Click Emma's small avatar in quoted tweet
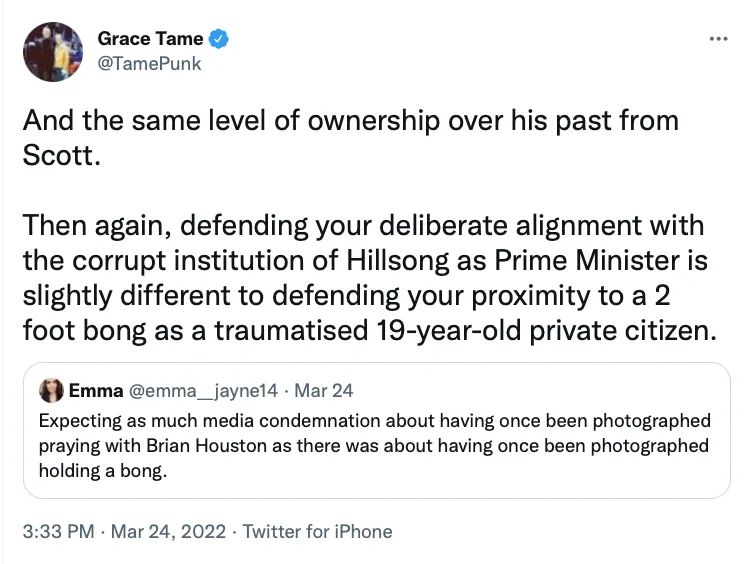This screenshot has width=751, height=564. point(51,389)
